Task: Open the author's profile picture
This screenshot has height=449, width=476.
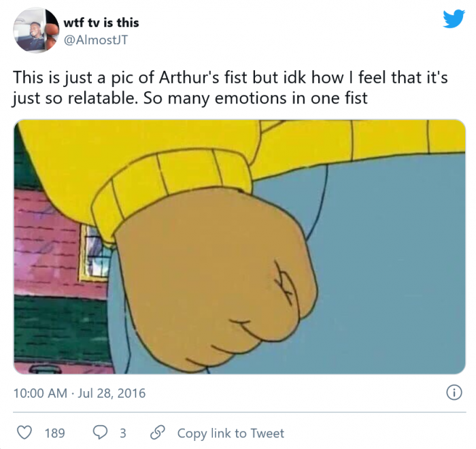Action: 35,30
